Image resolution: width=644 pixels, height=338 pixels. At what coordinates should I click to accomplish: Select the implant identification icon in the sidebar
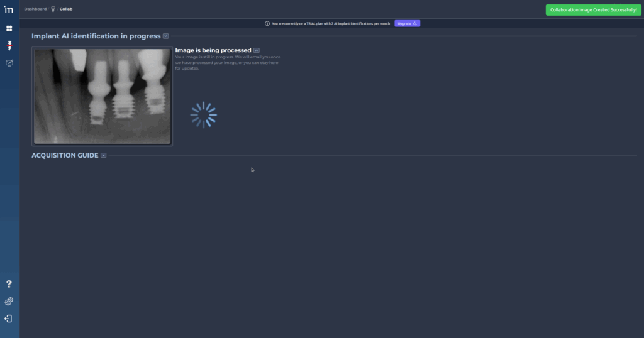[9, 45]
